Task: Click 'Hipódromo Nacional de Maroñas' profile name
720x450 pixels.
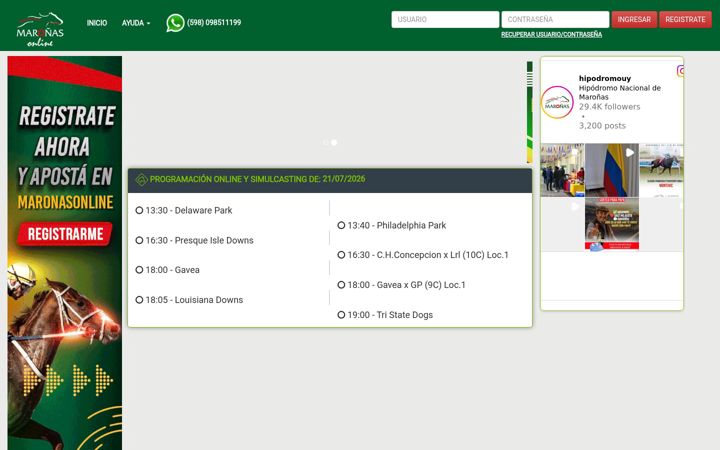Action: click(619, 92)
